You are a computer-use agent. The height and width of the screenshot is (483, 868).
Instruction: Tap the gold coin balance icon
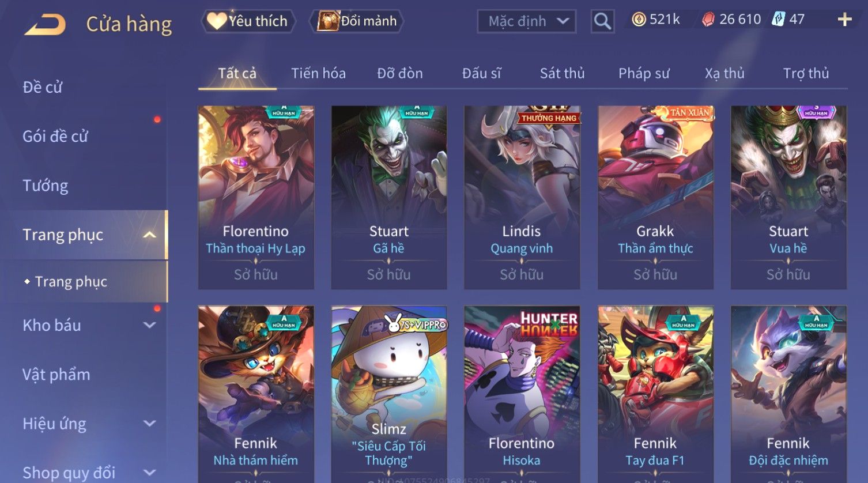click(x=639, y=20)
